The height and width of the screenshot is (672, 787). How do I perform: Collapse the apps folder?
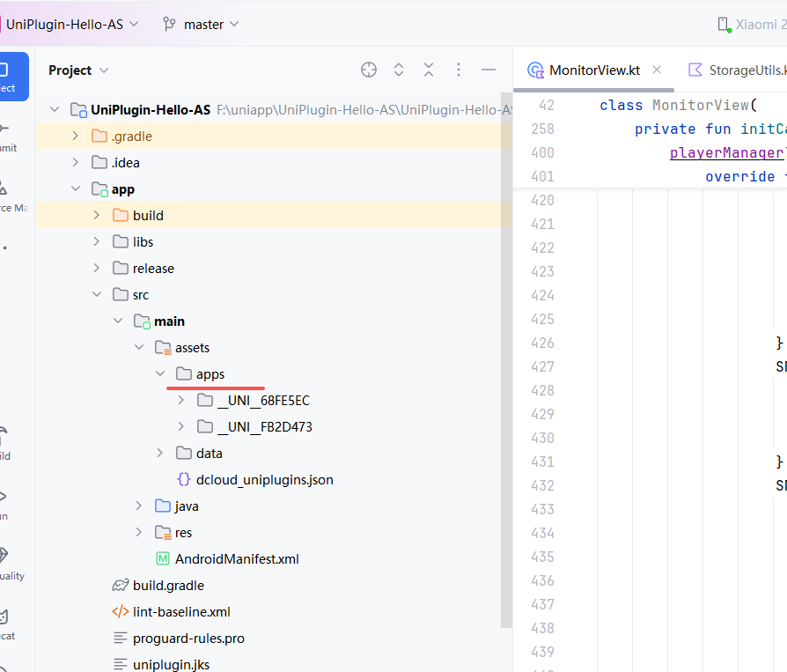click(160, 374)
